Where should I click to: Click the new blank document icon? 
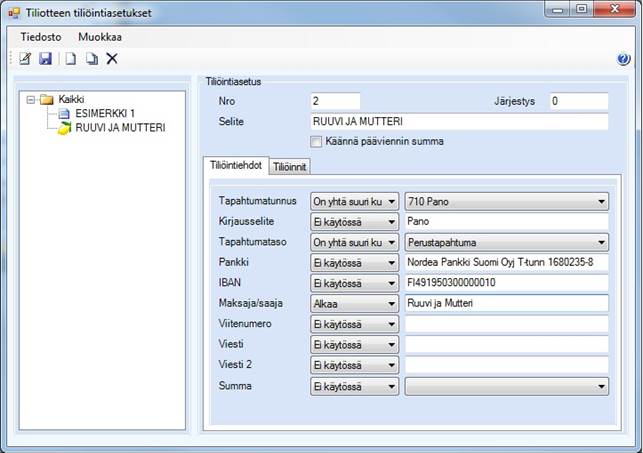(x=71, y=59)
